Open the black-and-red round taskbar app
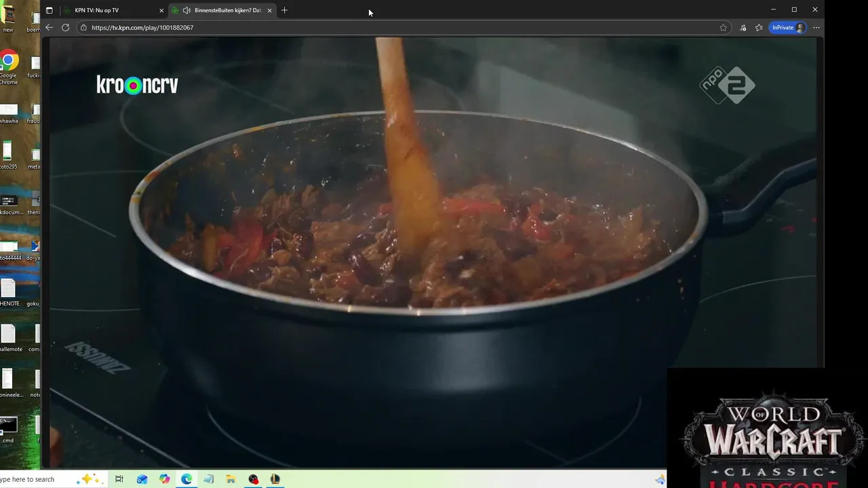 [253, 479]
